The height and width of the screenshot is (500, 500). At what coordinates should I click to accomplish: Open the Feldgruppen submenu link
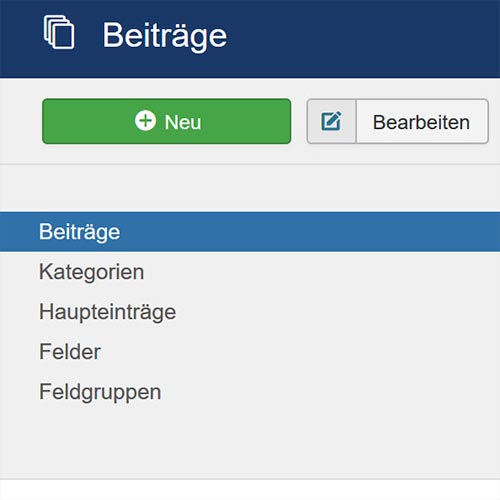[x=100, y=392]
